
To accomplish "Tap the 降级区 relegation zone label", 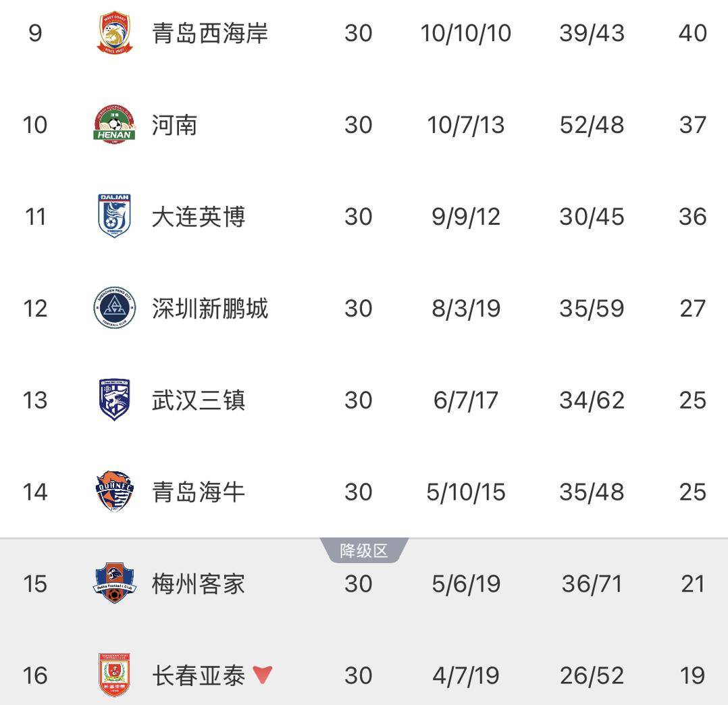I will (x=364, y=551).
